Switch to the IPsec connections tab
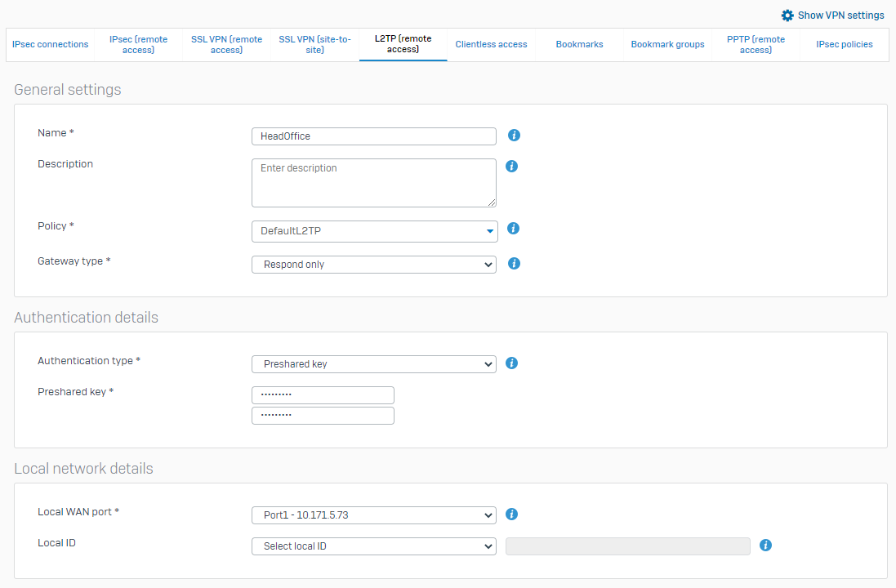The width and height of the screenshot is (896, 588). (x=50, y=44)
